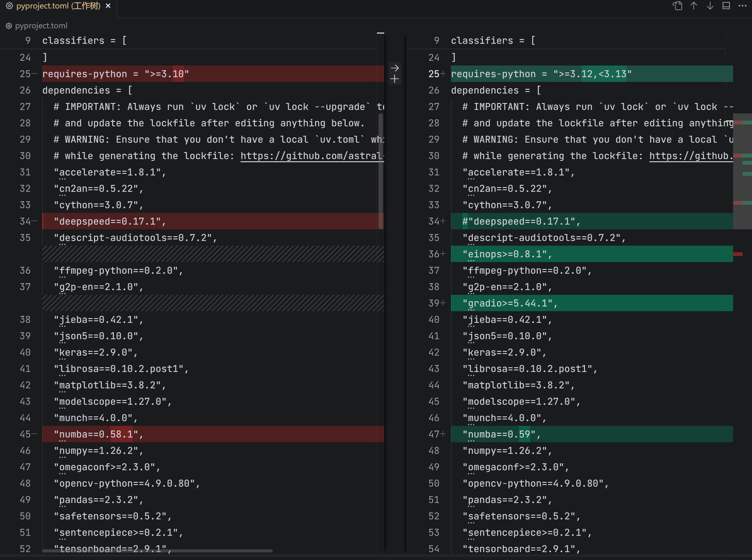Open the github.com/astral link in the left pane
The height and width of the screenshot is (560, 752).
pyautogui.click(x=312, y=156)
